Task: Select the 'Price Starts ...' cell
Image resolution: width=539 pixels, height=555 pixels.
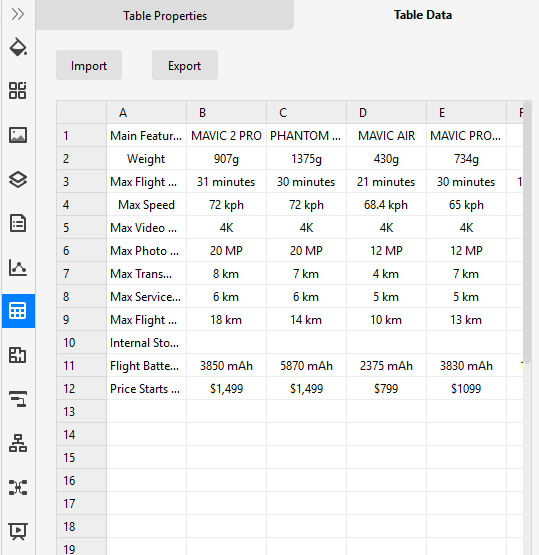Action: 147,389
